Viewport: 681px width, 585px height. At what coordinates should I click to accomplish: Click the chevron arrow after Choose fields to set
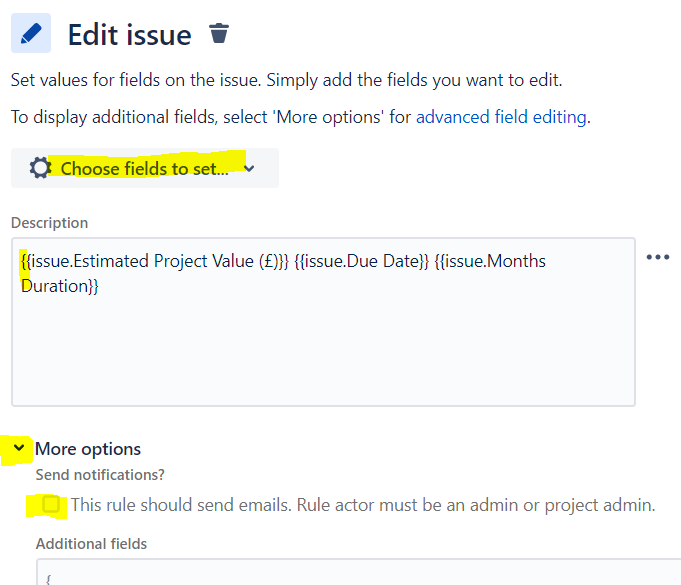[249, 169]
